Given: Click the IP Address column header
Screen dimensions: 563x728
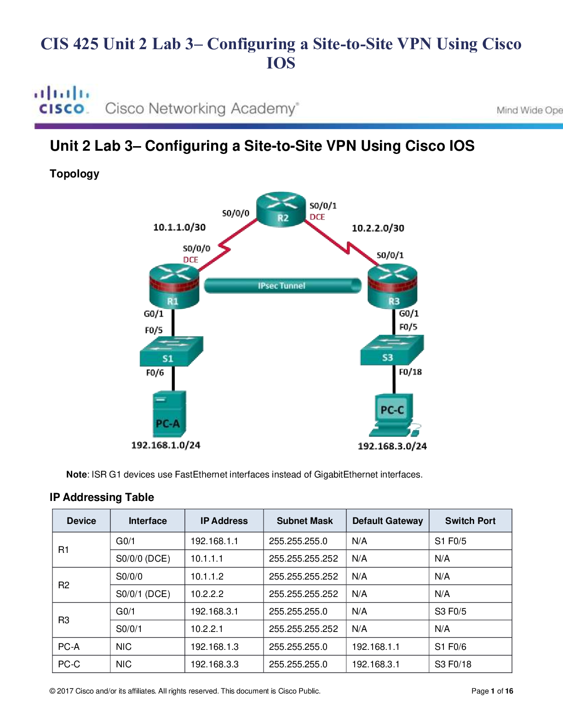Looking at the screenshot, I should (224, 521).
